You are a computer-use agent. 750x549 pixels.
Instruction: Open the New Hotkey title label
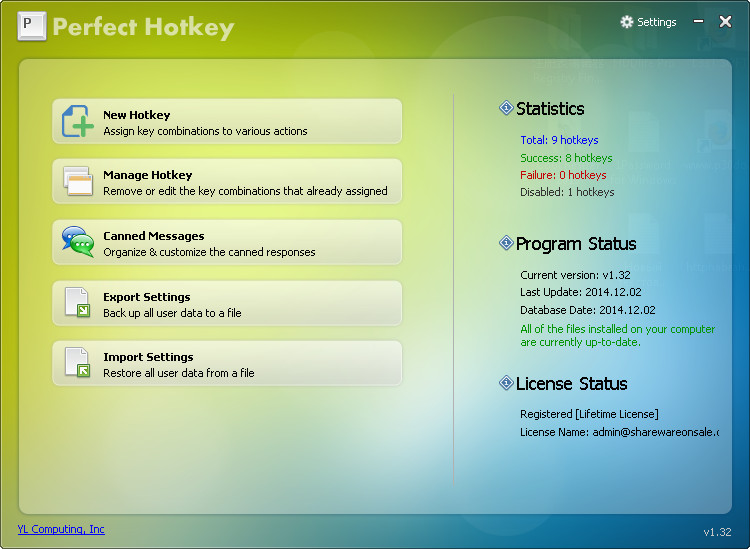(137, 115)
